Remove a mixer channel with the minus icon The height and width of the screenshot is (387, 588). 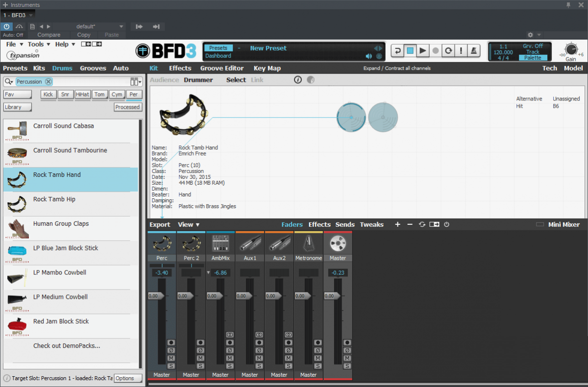point(410,224)
